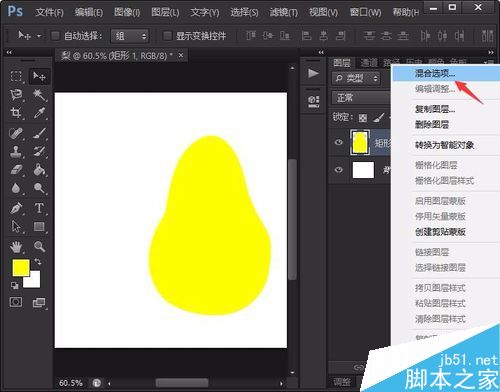
Task: Open the 类型 layer filter dropdown
Action: (x=356, y=78)
